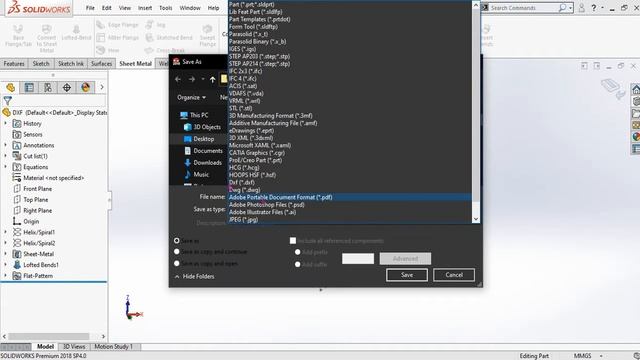Collapse folders with Hide Folders
This screenshot has height=360, width=640.
tap(195, 276)
